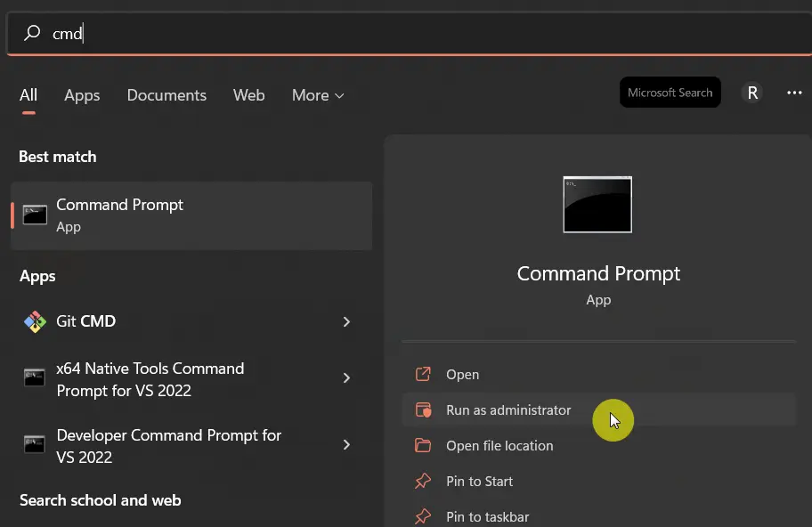812x527 pixels.
Task: Click the Git CMD app icon
Action: [x=35, y=321]
